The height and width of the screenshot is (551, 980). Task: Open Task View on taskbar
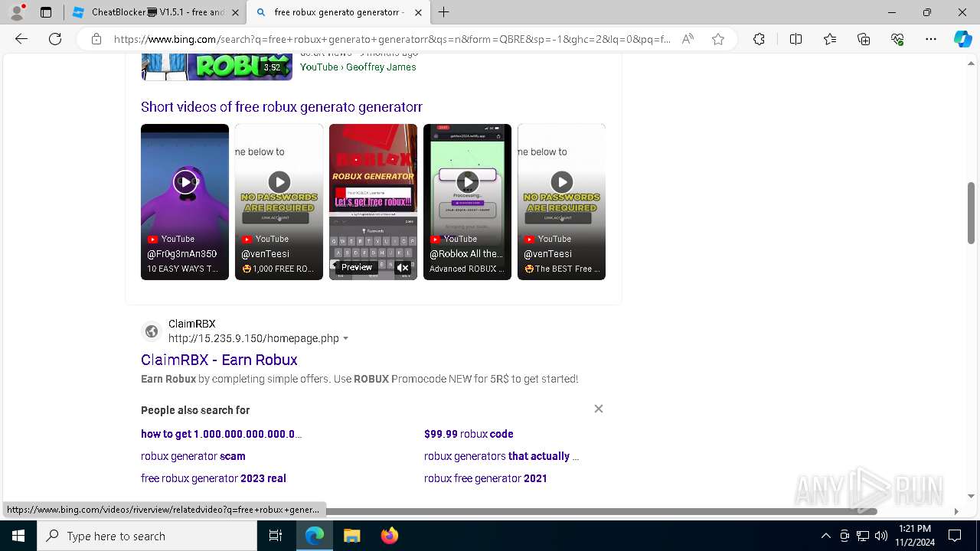(276, 536)
